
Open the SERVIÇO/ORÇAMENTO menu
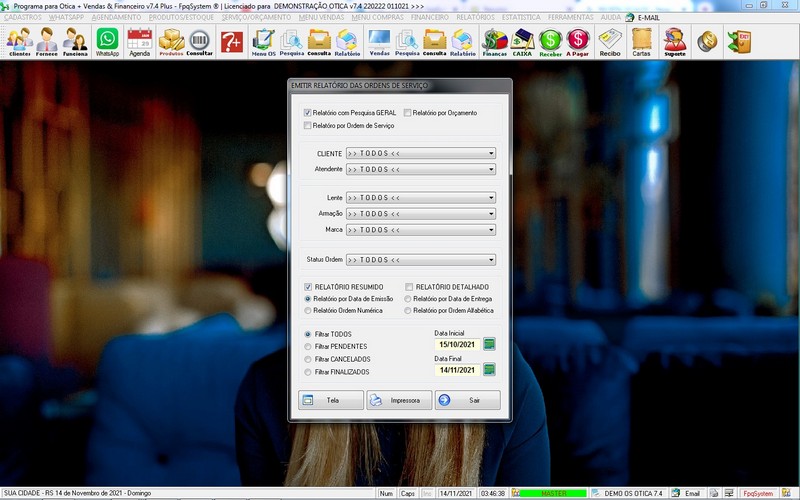[x=256, y=17]
